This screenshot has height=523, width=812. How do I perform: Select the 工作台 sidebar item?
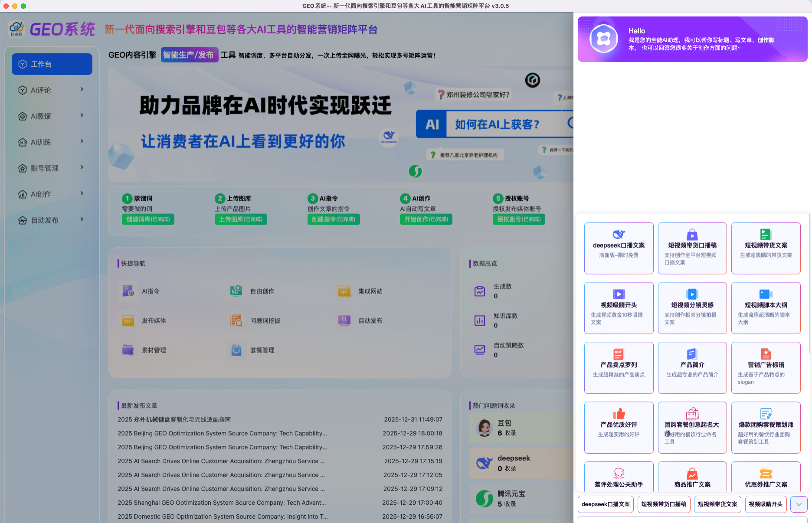coord(52,64)
